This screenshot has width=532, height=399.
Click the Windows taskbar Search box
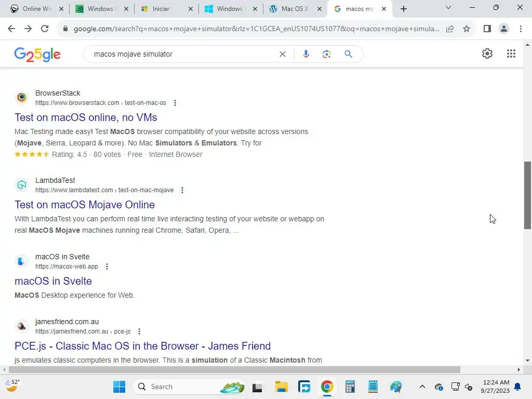pos(189,387)
